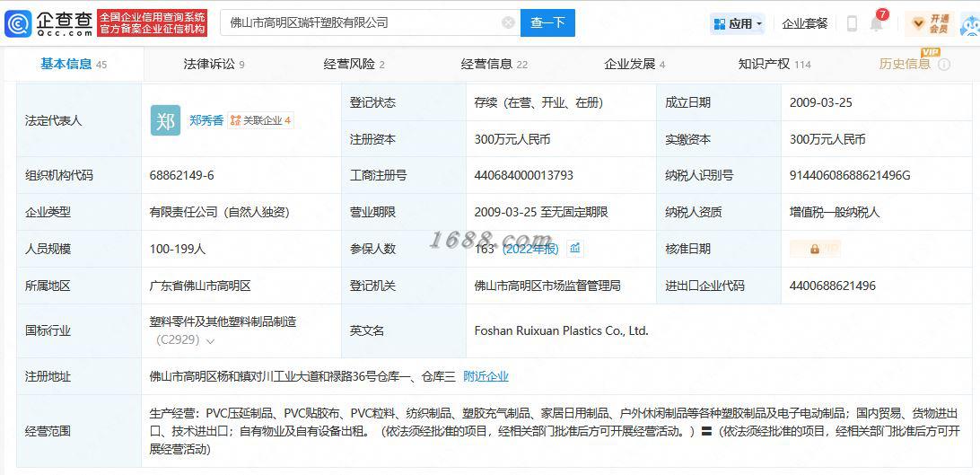The height and width of the screenshot is (475, 980).
Task: Switch to the 基本信息 tab
Action: [74, 64]
